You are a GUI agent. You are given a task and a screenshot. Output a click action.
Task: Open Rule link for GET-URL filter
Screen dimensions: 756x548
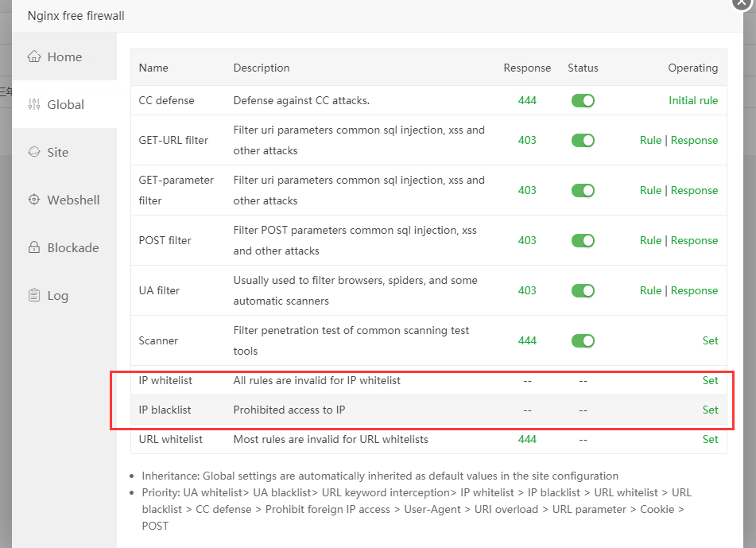point(650,140)
